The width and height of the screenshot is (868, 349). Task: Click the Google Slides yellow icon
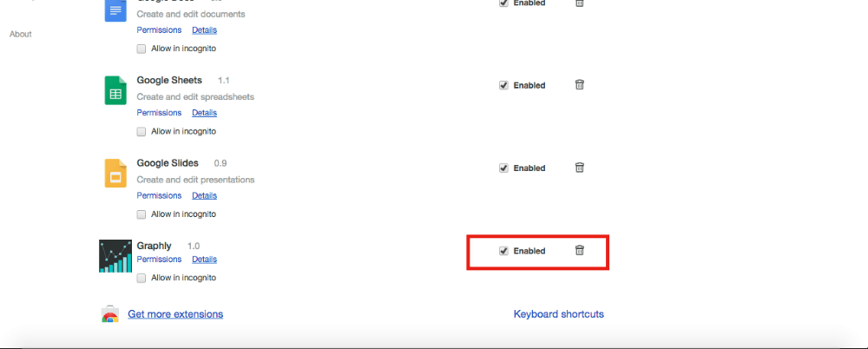(x=115, y=174)
